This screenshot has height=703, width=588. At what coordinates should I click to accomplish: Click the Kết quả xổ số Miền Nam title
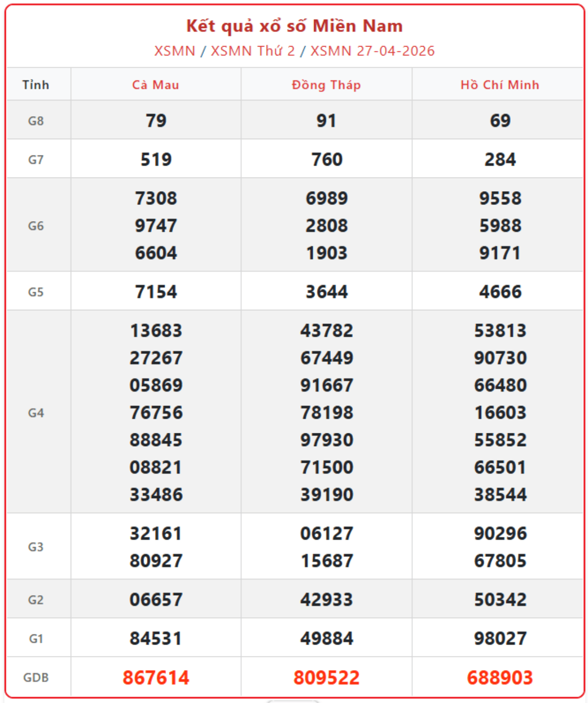click(x=294, y=26)
